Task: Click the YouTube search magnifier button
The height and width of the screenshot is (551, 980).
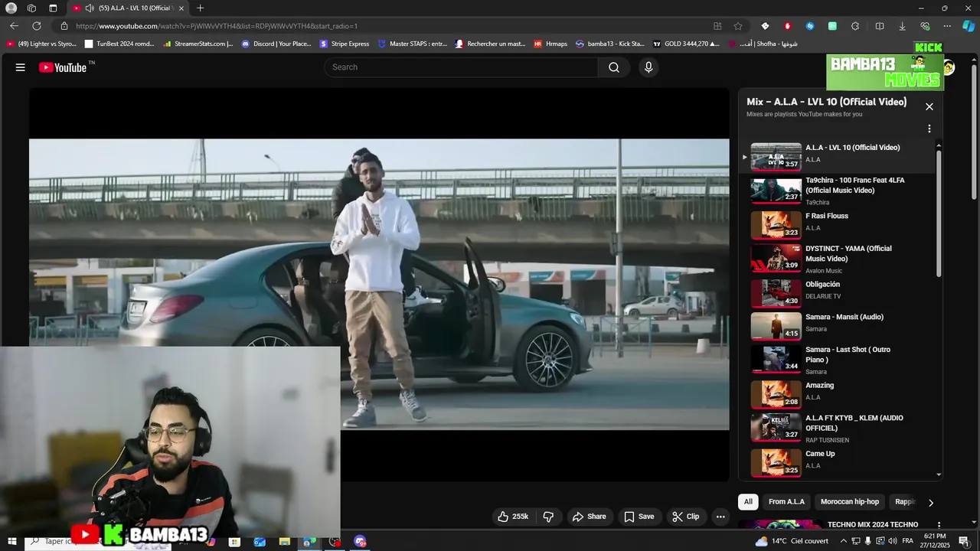Action: tap(614, 67)
